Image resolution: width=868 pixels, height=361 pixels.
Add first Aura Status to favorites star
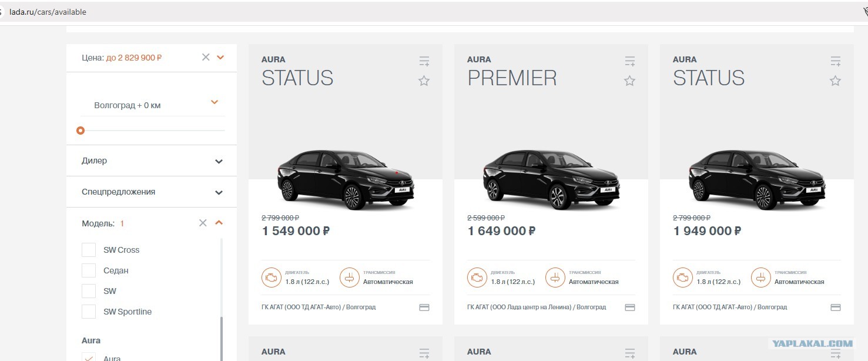click(x=424, y=81)
